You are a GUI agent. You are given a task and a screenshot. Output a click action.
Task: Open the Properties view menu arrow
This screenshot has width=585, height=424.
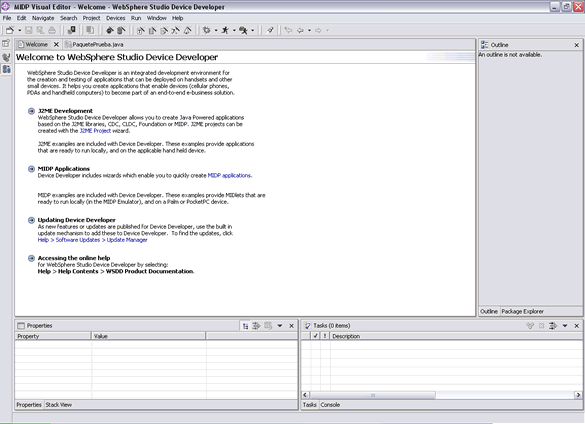(x=280, y=326)
